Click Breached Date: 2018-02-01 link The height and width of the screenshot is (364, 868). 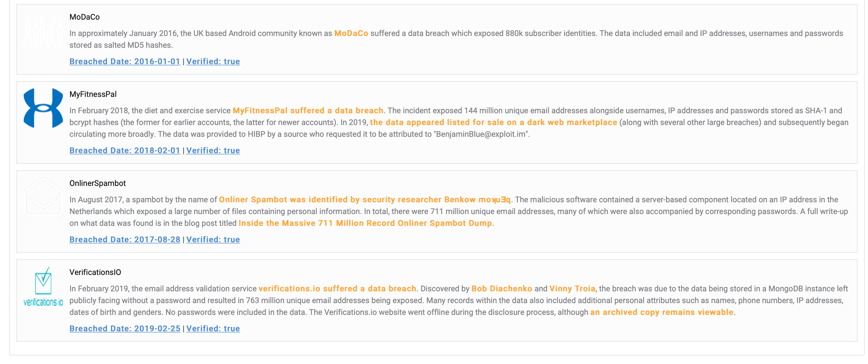pos(125,151)
